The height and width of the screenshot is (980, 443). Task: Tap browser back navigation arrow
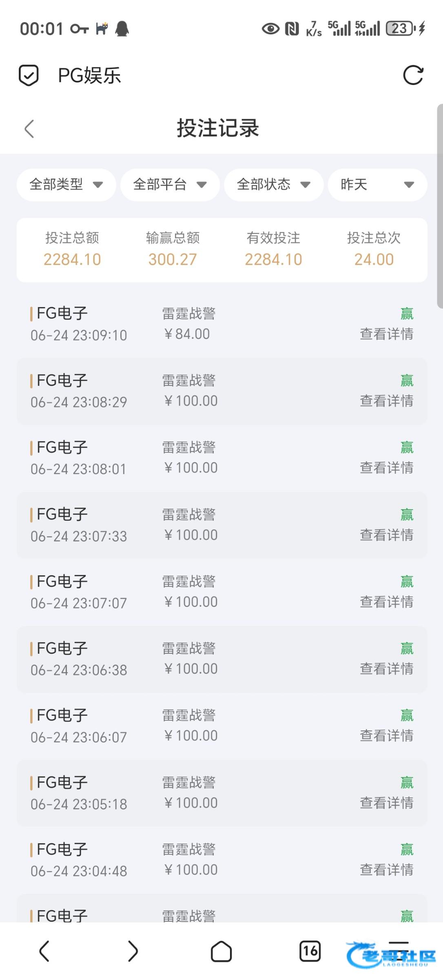pyautogui.click(x=44, y=951)
